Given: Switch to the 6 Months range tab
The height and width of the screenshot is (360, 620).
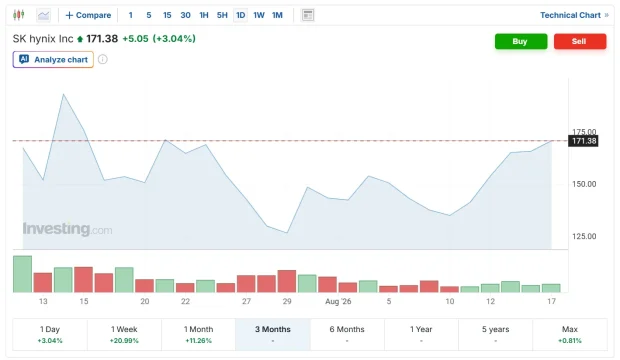Looking at the screenshot, I should 347,334.
